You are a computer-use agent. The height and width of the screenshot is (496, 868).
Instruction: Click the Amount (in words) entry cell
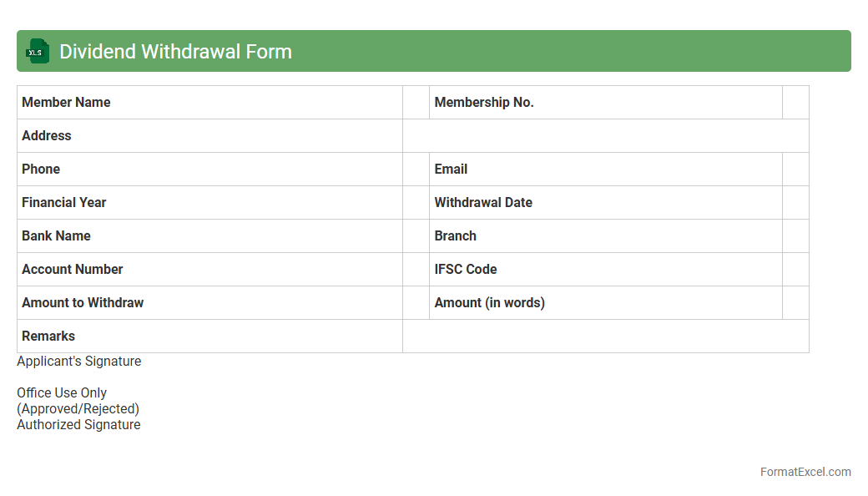pos(795,303)
